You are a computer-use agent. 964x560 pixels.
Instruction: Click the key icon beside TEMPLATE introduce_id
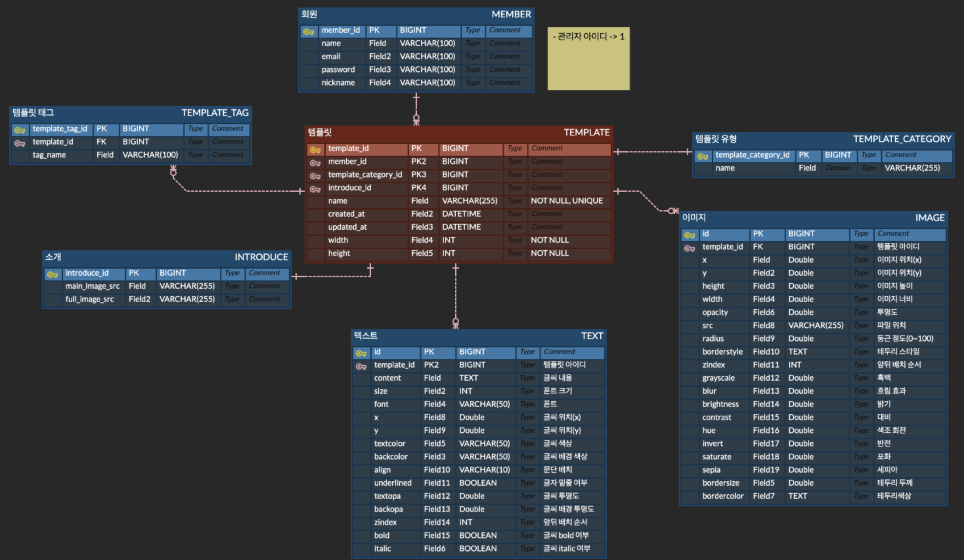[315, 189]
